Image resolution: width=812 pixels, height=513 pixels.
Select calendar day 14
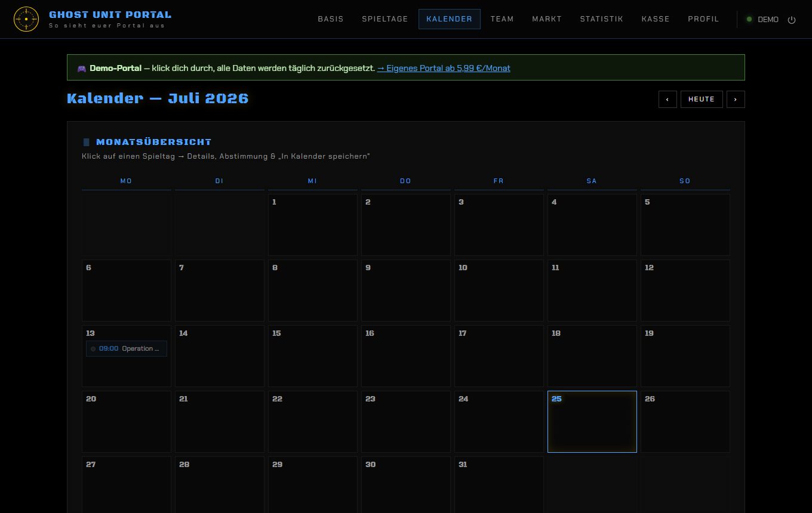tap(220, 356)
